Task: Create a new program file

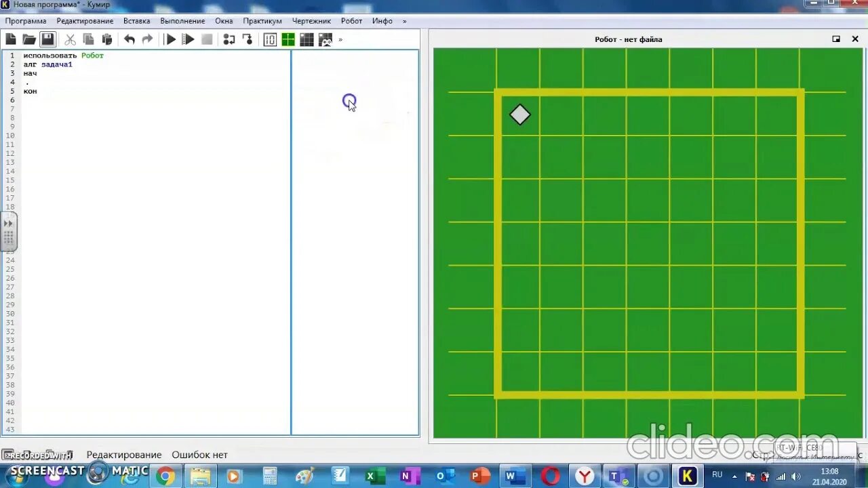Action: [11, 39]
